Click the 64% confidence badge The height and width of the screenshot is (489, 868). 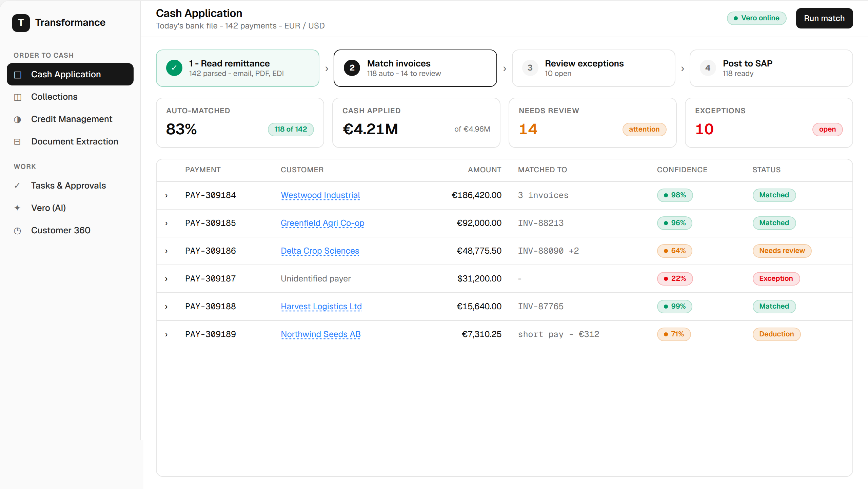(675, 251)
